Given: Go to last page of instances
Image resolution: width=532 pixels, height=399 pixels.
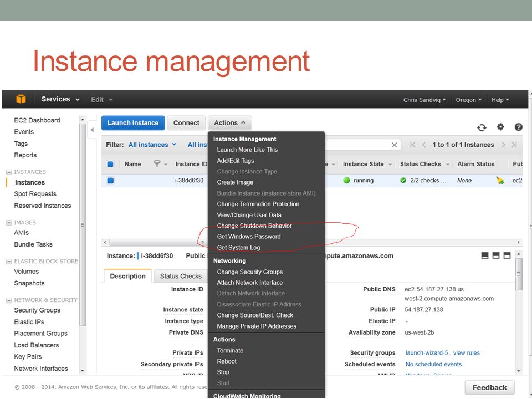Looking at the screenshot, I should 514,145.
